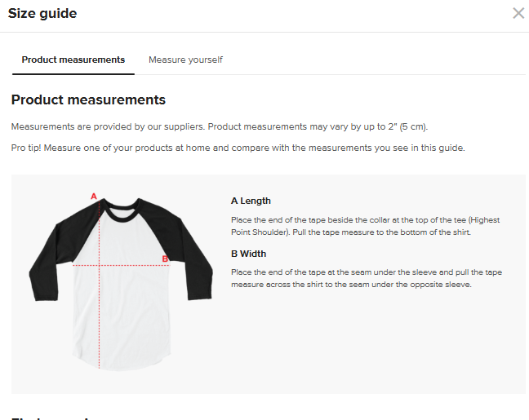
Task: Click the red A marker on the shirt
Action: click(94, 197)
